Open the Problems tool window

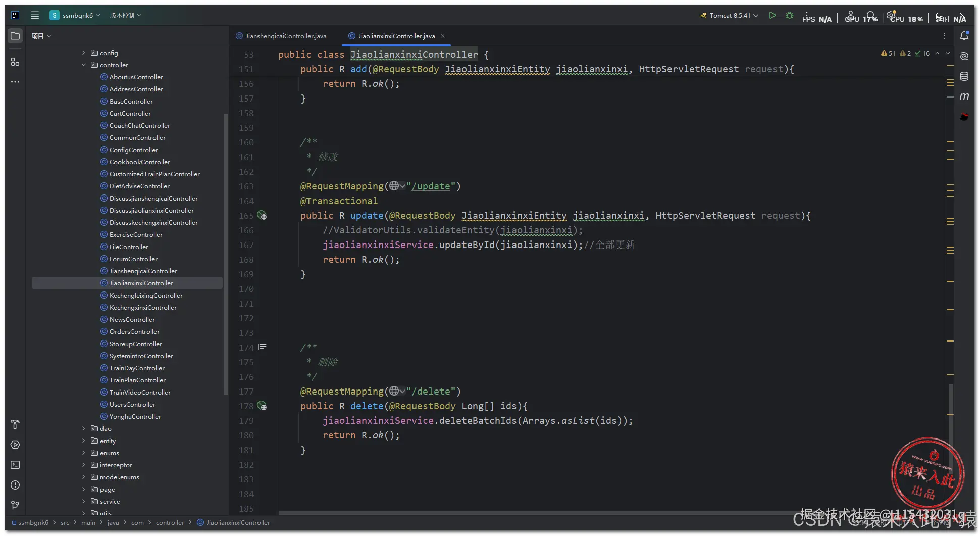(15, 485)
